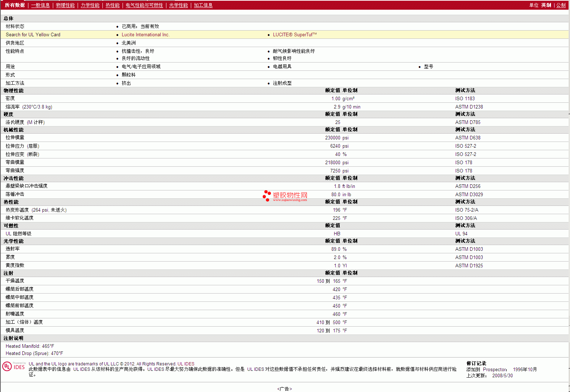This screenshot has height=392, width=570.
Task: Go to the 物理性能 tab
Action: point(65,5)
